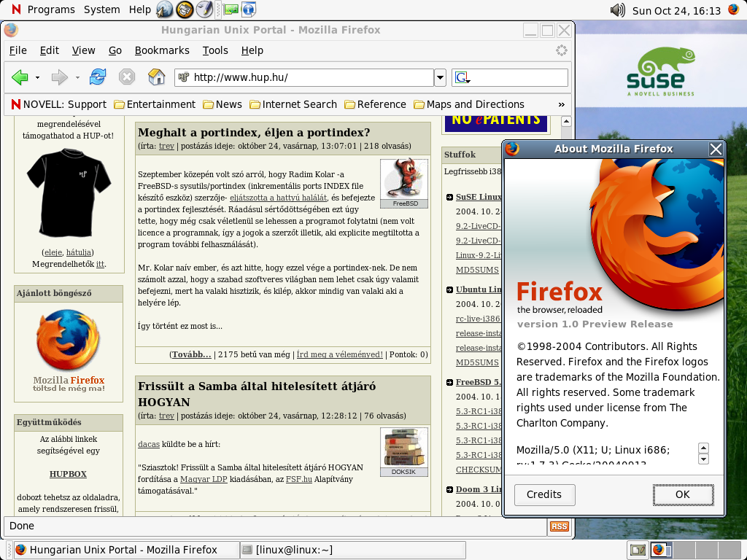
Task: Click the "hátulja" t-shirt link
Action: click(x=79, y=252)
